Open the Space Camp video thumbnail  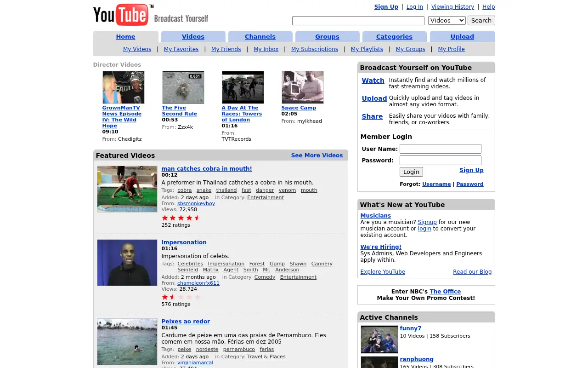click(303, 87)
